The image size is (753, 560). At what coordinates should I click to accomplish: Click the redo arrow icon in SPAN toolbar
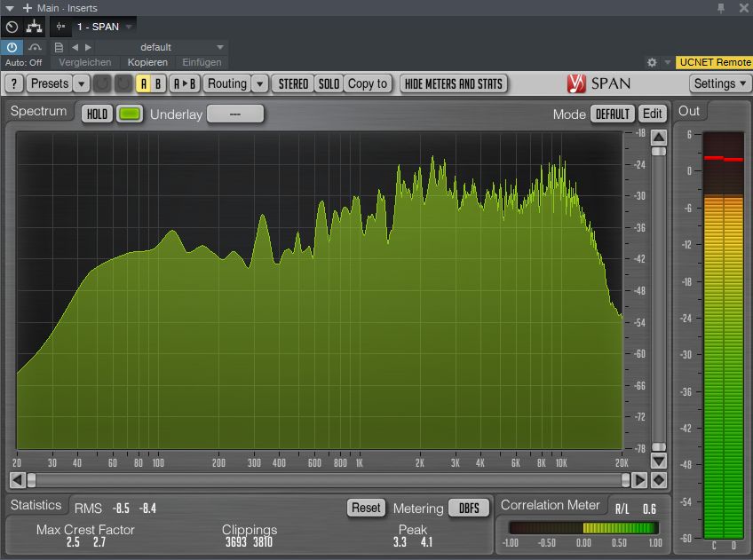123,83
